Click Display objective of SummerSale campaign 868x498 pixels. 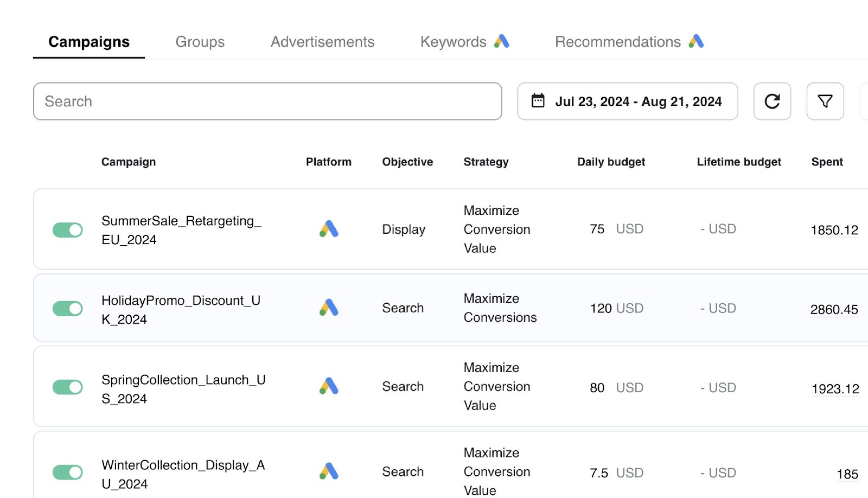point(404,229)
